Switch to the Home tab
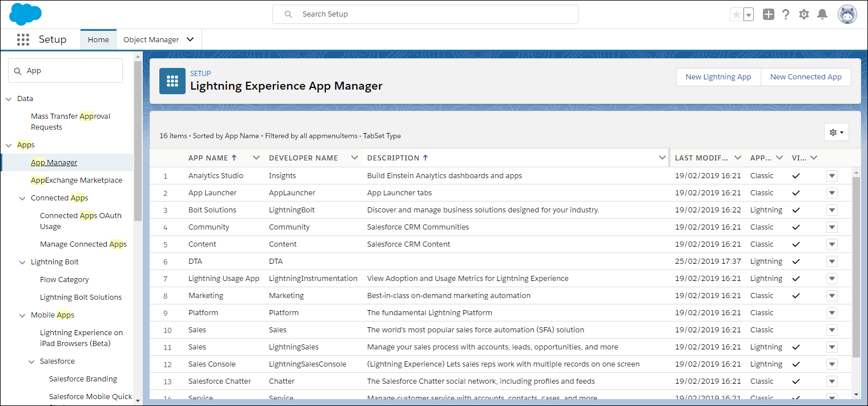Image resolution: width=868 pixels, height=406 pixels. click(x=98, y=39)
